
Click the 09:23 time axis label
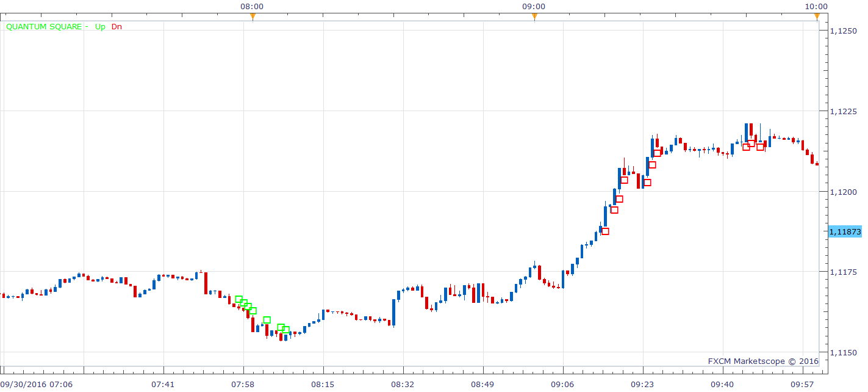pyautogui.click(x=642, y=384)
